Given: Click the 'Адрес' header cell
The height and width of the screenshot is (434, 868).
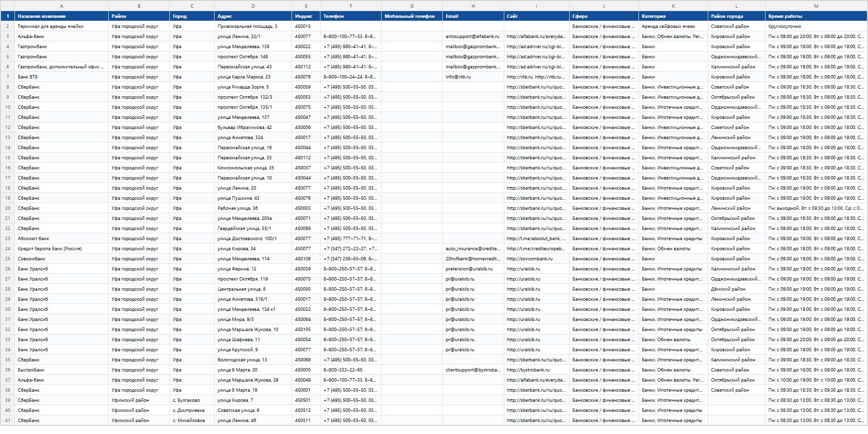Looking at the screenshot, I should 253,16.
